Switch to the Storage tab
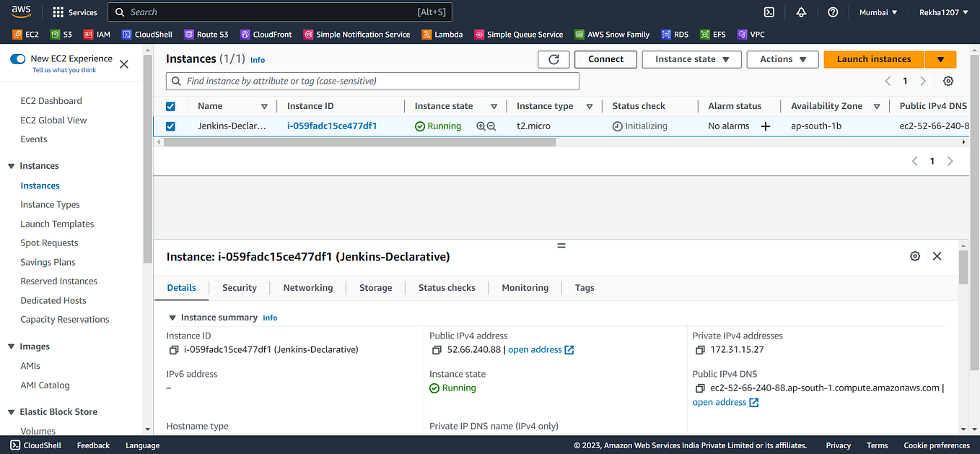 pos(375,287)
